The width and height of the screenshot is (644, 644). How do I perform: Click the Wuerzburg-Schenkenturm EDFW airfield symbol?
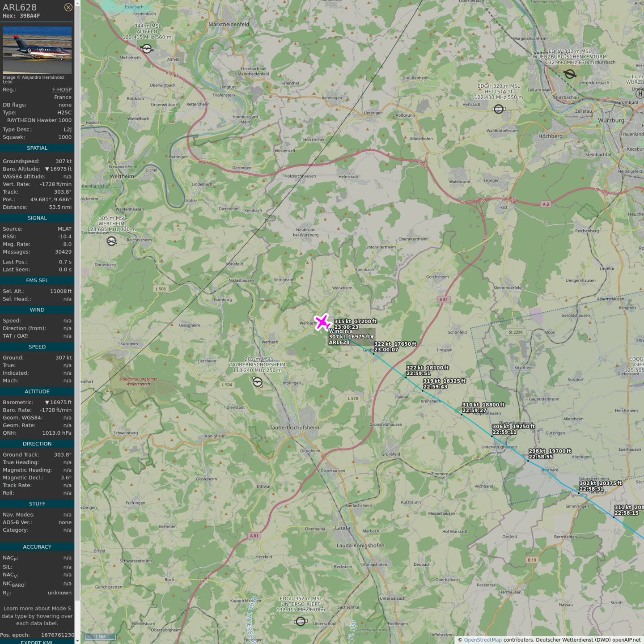(x=570, y=74)
